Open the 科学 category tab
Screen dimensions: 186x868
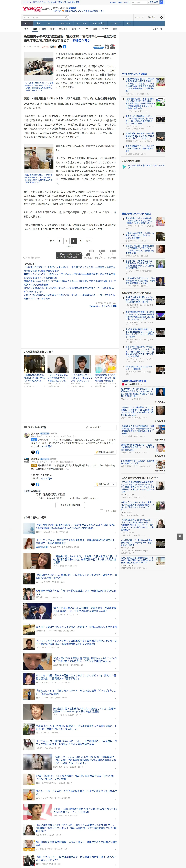pos(95,29)
